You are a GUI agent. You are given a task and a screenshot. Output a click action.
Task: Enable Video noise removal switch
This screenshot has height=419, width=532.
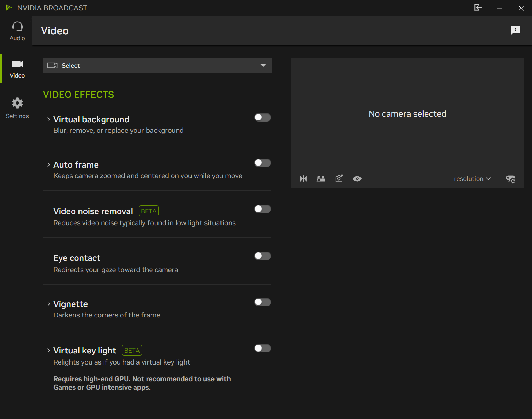[x=262, y=209]
